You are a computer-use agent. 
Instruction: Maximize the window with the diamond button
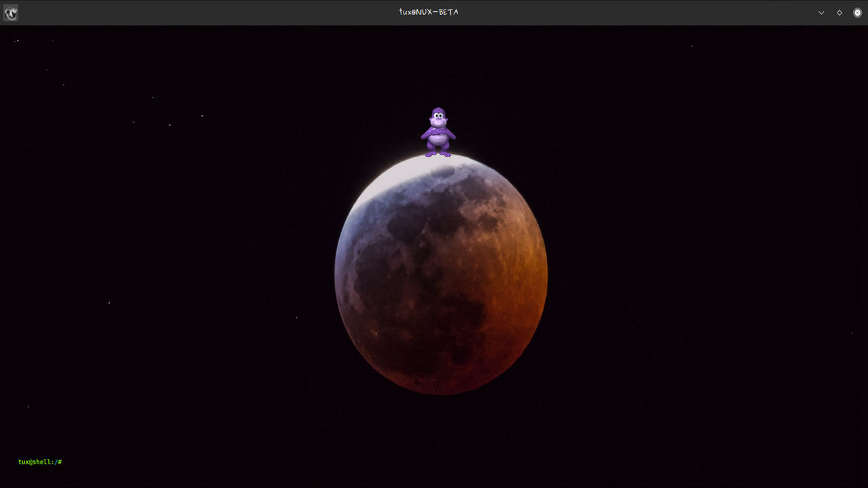pos(840,12)
